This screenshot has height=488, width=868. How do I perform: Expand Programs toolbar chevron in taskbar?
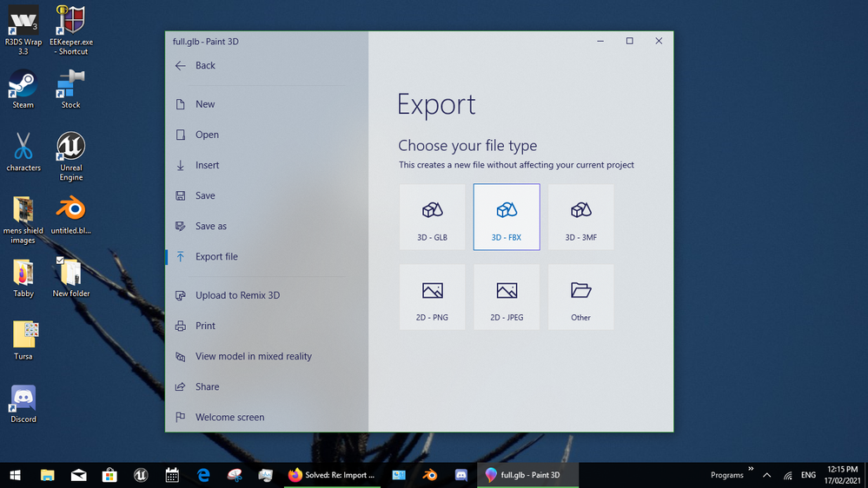point(752,469)
